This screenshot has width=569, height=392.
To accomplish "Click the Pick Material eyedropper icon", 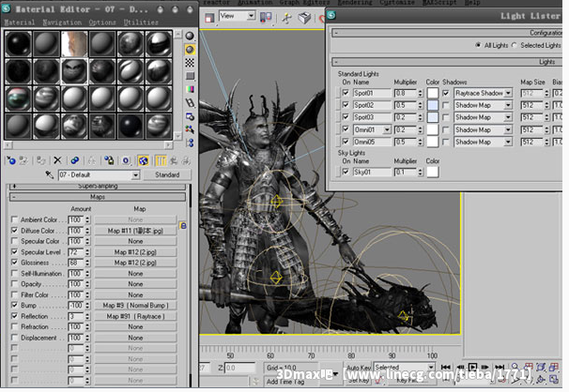I will 49,174.
